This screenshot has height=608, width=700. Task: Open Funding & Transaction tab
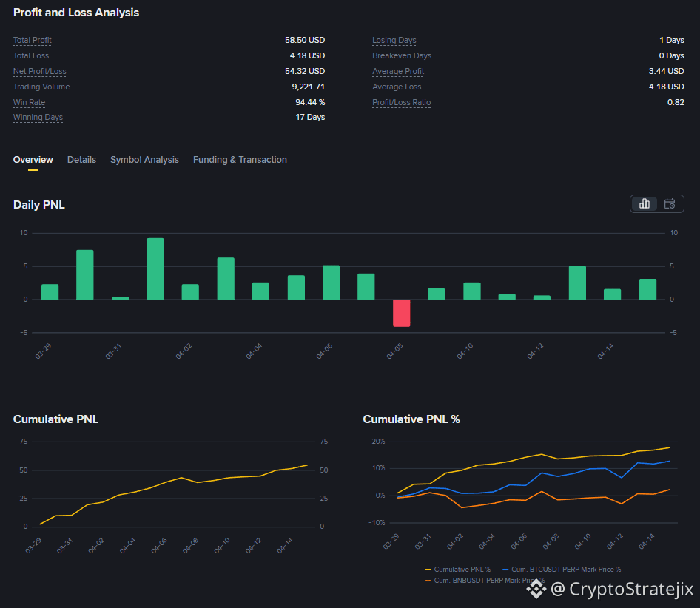240,160
